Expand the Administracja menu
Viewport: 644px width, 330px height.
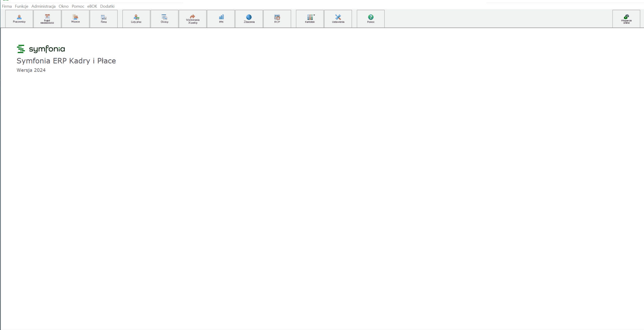pyautogui.click(x=44, y=6)
